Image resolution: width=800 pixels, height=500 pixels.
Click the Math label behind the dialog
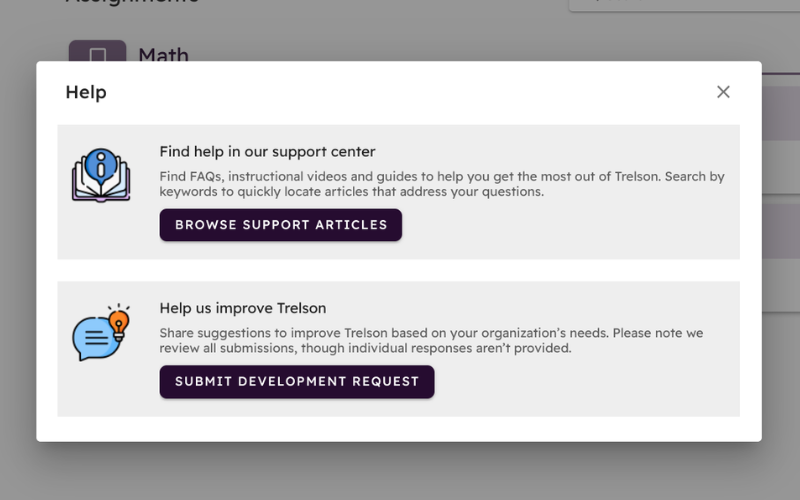click(163, 54)
